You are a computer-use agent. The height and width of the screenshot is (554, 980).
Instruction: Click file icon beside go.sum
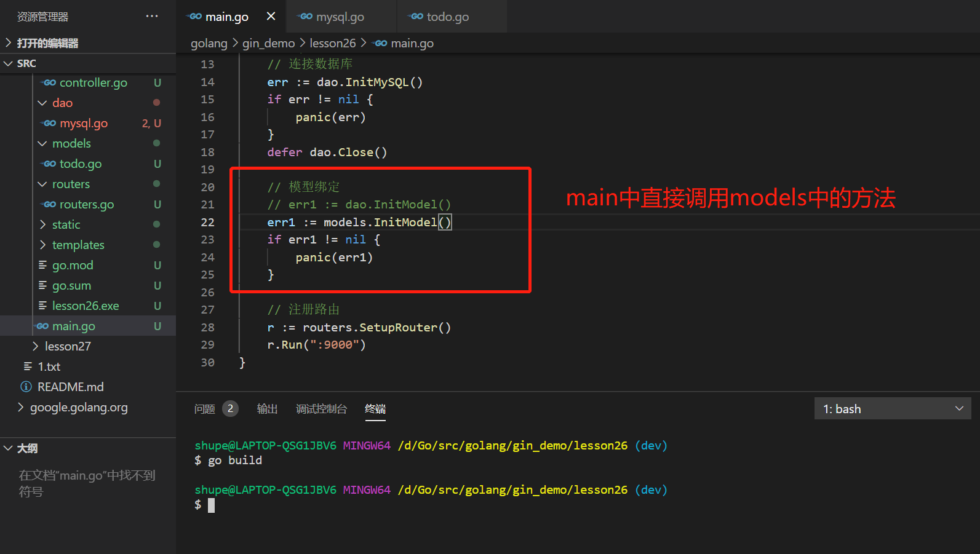(42, 285)
